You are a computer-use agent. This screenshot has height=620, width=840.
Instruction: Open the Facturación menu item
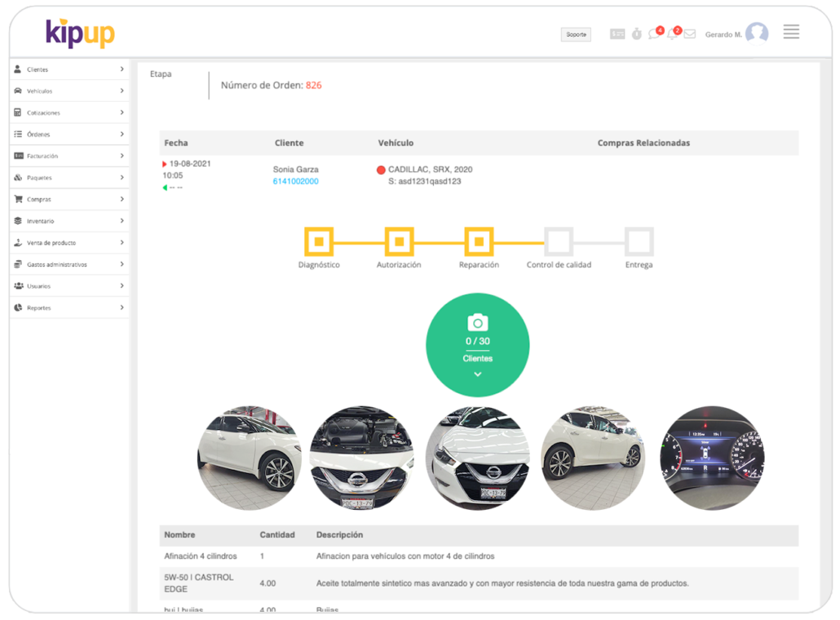(69, 156)
